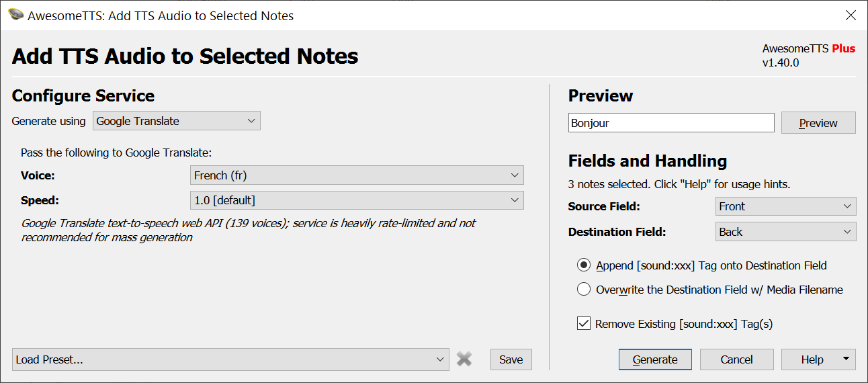The image size is (868, 383).
Task: Open the Speed dropdown set to 1.0
Action: point(357,200)
